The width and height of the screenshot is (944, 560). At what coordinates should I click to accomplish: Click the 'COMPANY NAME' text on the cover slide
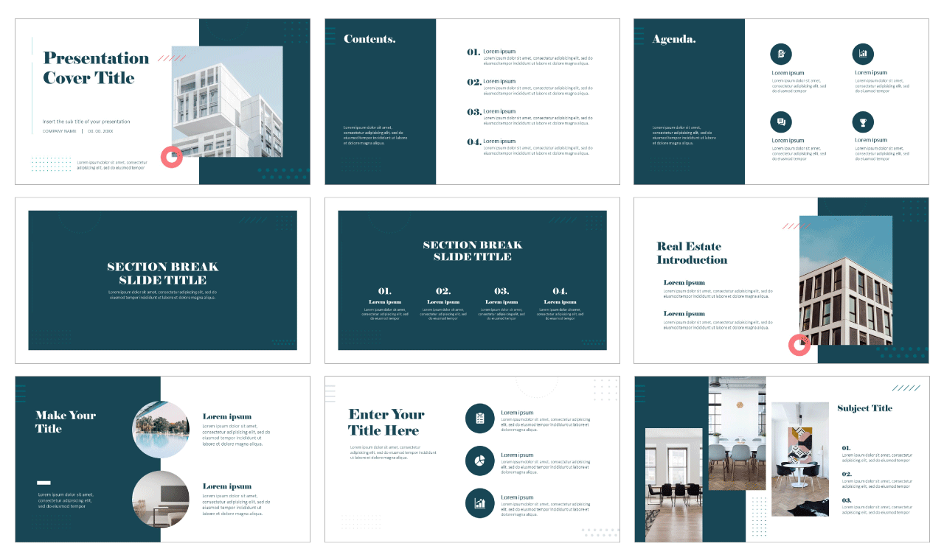(60, 131)
